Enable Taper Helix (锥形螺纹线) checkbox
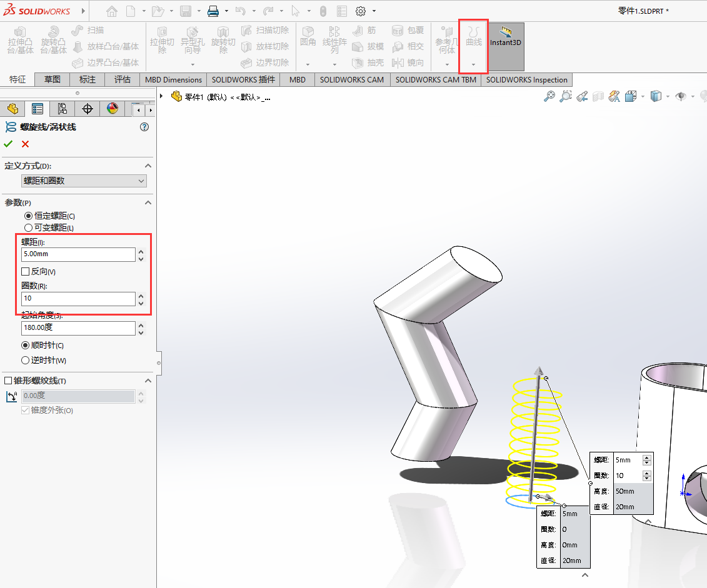This screenshot has height=588, width=707. pos(8,381)
